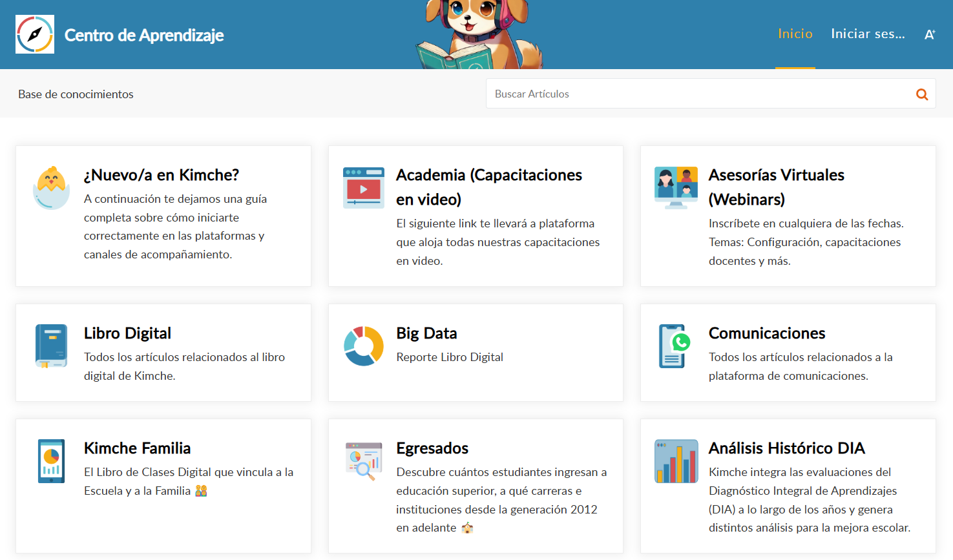Click the video player Academia icon
This screenshot has height=560, width=953.
coord(364,188)
